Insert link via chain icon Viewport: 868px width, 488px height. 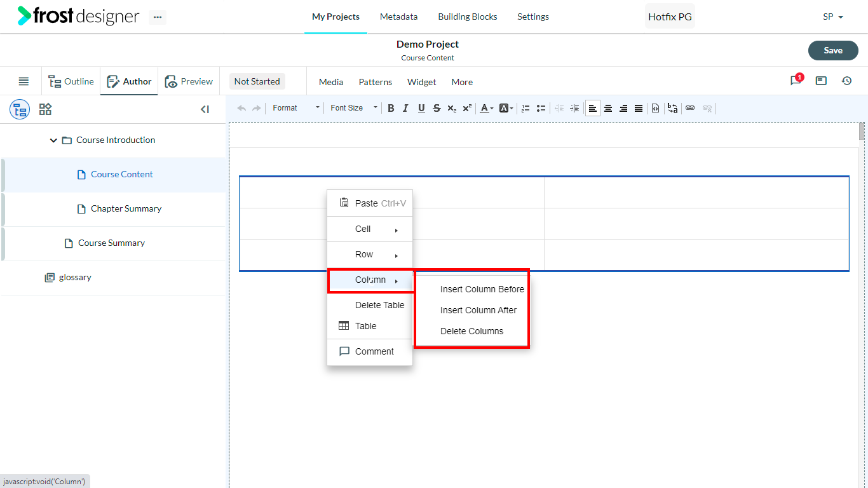pyautogui.click(x=690, y=108)
